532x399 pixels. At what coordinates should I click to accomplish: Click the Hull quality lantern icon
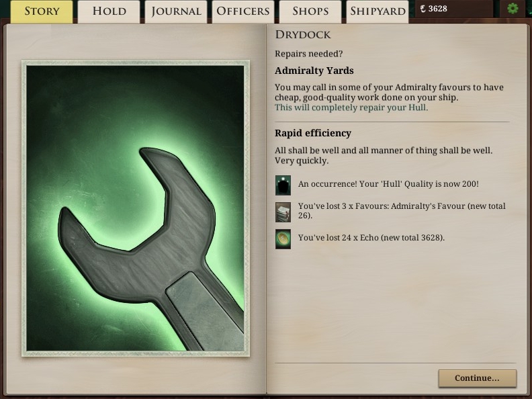[x=283, y=185]
